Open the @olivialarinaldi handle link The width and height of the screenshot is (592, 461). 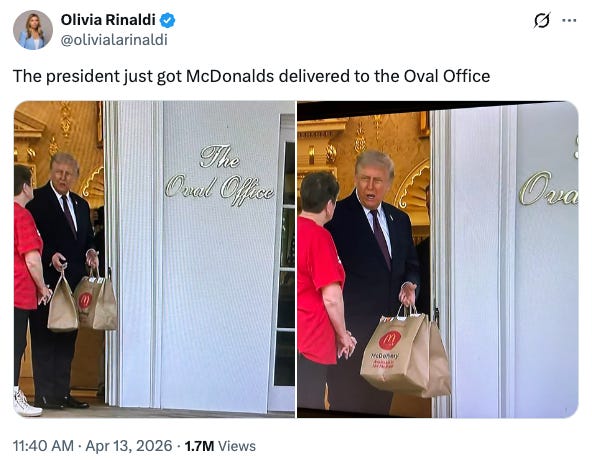click(x=114, y=40)
